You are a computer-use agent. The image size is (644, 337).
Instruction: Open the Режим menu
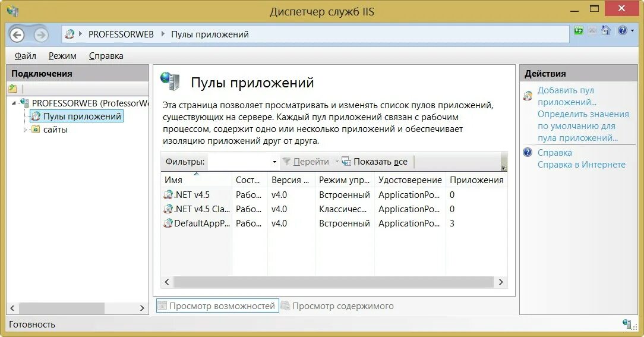pyautogui.click(x=62, y=56)
